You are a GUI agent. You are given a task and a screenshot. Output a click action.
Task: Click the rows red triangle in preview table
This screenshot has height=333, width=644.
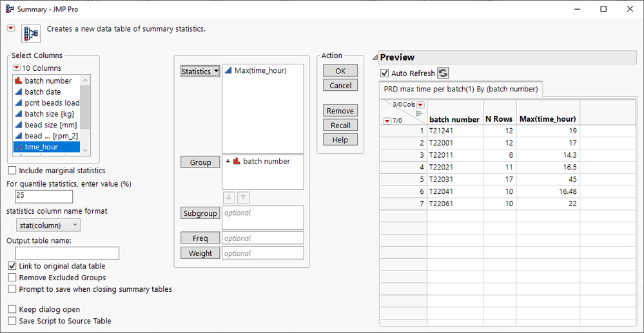[387, 120]
